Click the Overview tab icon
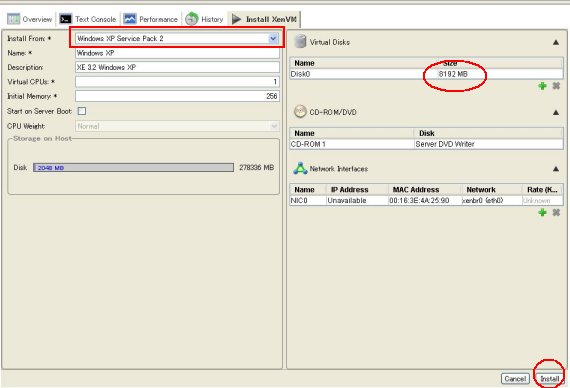The image size is (570, 388). click(13, 19)
